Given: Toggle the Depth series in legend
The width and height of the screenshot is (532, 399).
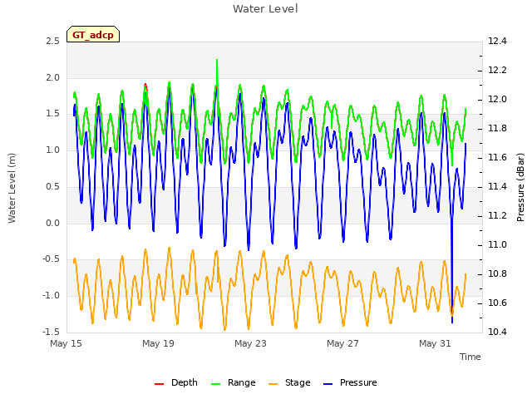Looking at the screenshot, I should point(175,382).
